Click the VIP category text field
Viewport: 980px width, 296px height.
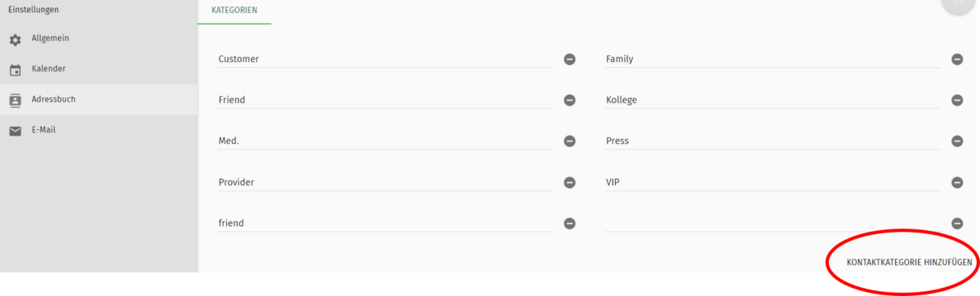773,182
